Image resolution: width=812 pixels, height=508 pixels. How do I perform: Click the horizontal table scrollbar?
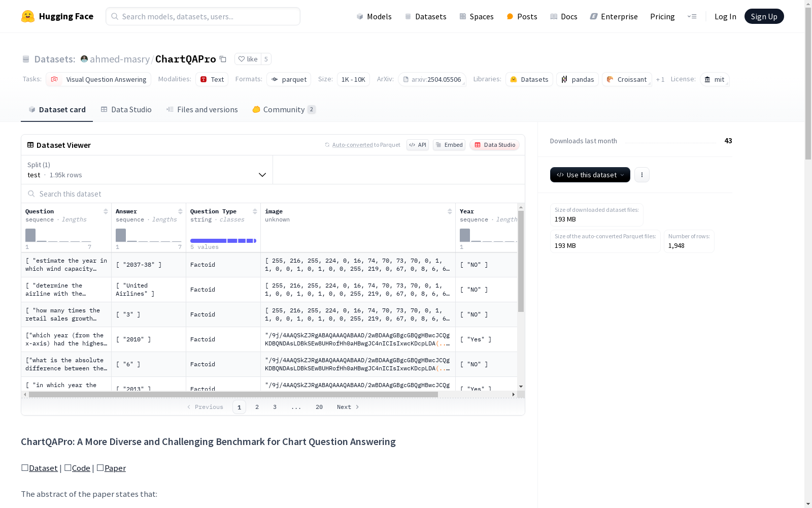click(x=233, y=394)
